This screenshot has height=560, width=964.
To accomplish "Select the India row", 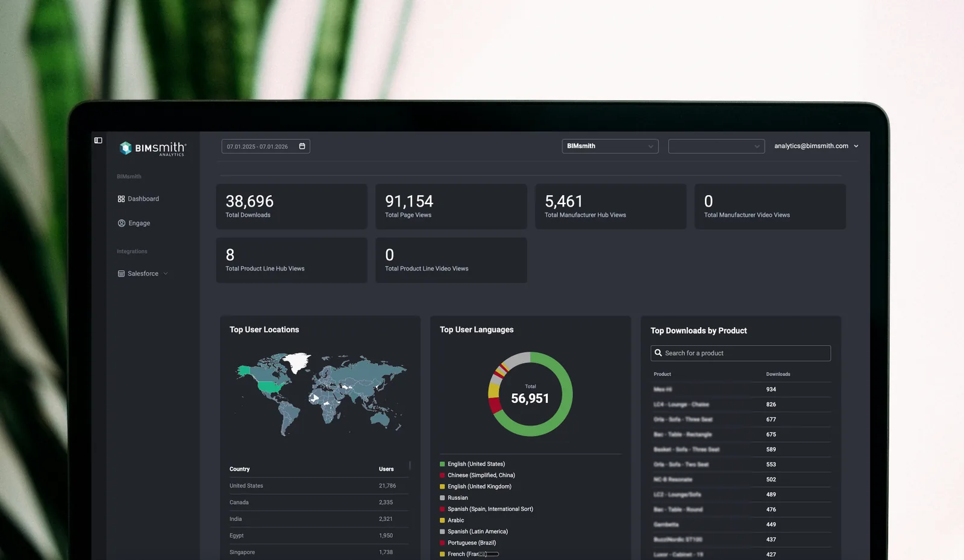I will click(319, 519).
